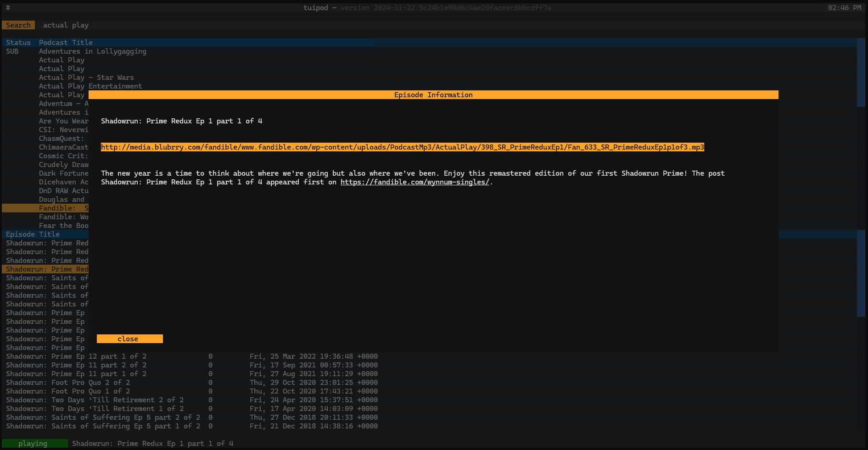The width and height of the screenshot is (868, 450).
Task: Select episode 'Shadowrun: Foot Pro Quo 2 of 2'
Action: (x=68, y=383)
